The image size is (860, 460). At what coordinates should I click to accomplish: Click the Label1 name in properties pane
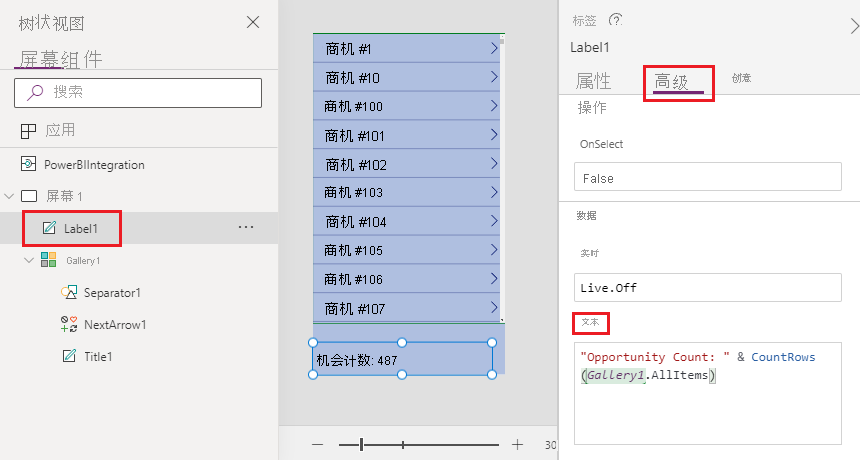590,47
